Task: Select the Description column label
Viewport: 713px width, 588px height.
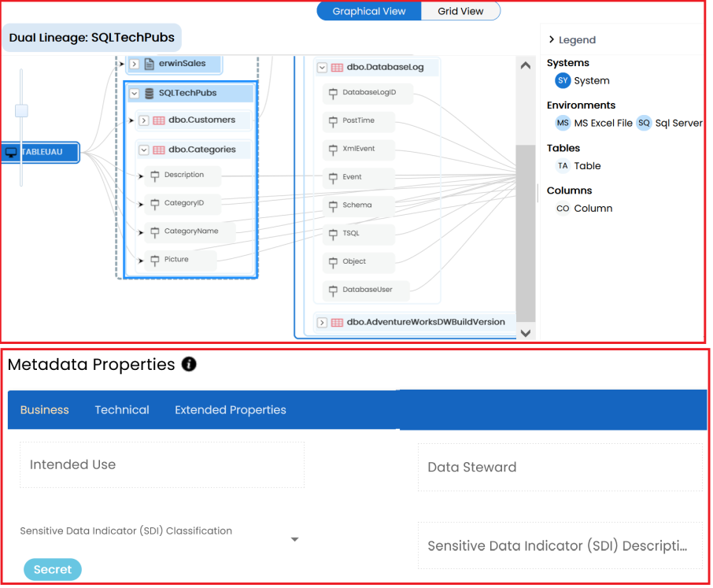Action: pos(184,175)
